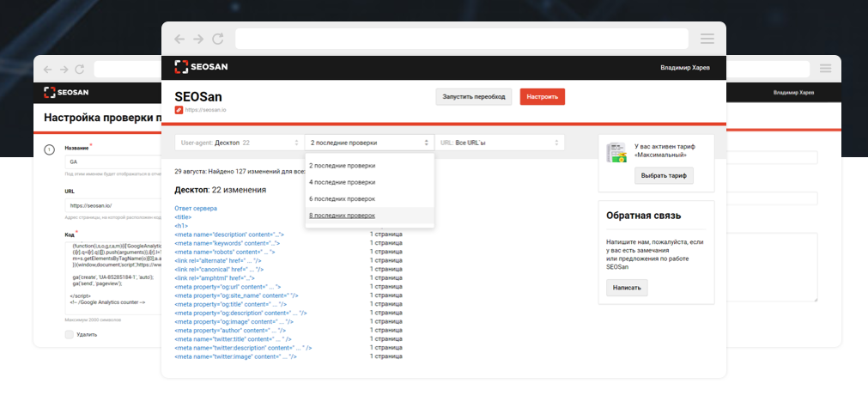The width and height of the screenshot is (868, 420).
Task: Open user name Владимир Харев in front header
Action: tap(685, 68)
